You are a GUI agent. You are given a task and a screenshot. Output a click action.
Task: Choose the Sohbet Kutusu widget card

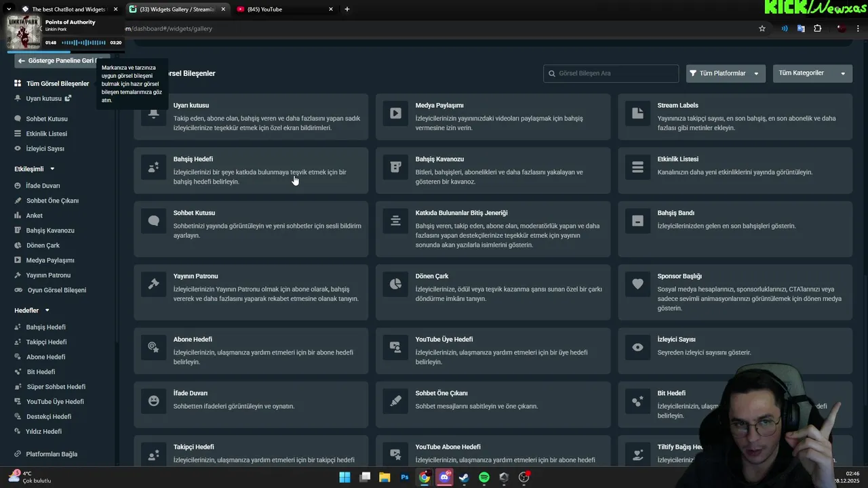click(251, 229)
